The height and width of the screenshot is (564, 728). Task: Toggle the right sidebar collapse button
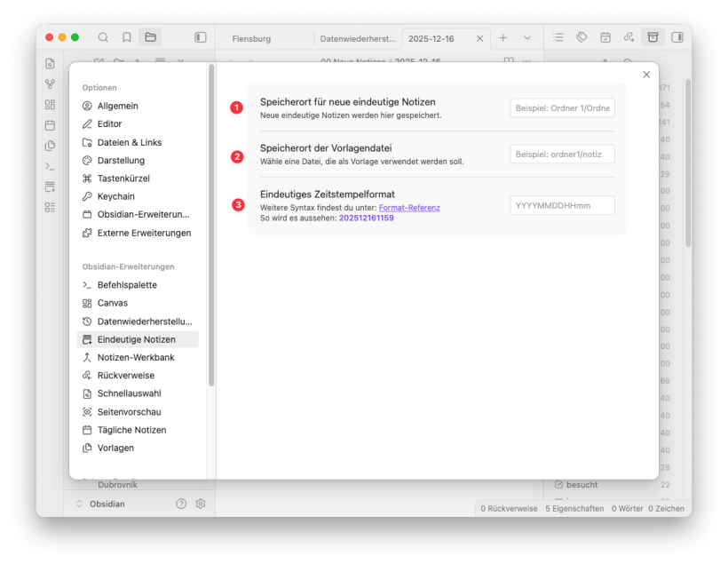pyautogui.click(x=677, y=37)
